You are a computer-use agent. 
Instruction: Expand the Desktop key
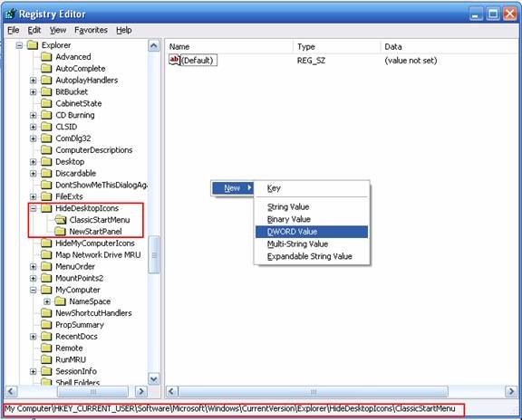[x=34, y=162]
